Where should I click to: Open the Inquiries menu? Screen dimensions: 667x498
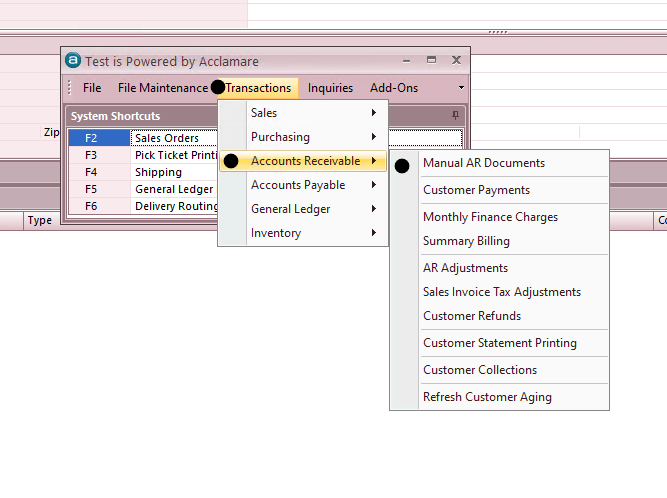click(x=330, y=88)
